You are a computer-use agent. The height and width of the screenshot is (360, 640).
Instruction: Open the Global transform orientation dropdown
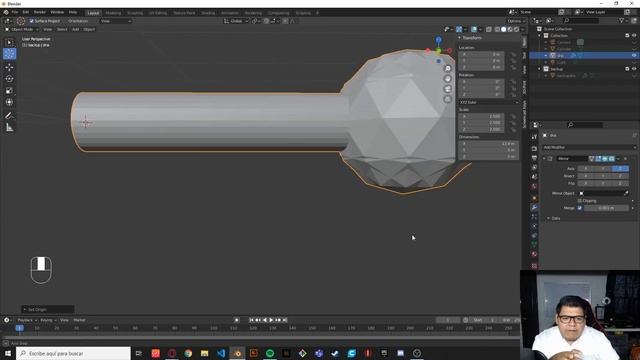coord(236,21)
